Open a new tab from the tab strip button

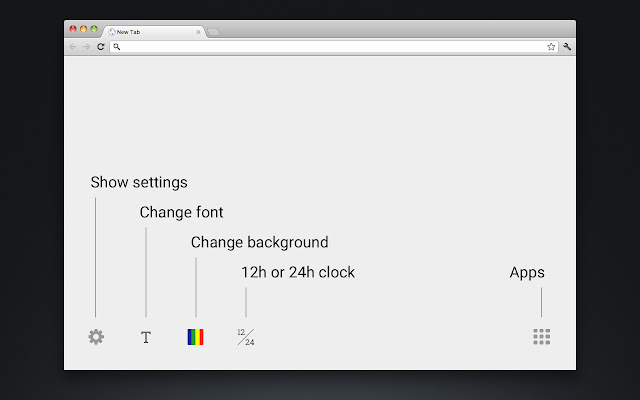[214, 32]
